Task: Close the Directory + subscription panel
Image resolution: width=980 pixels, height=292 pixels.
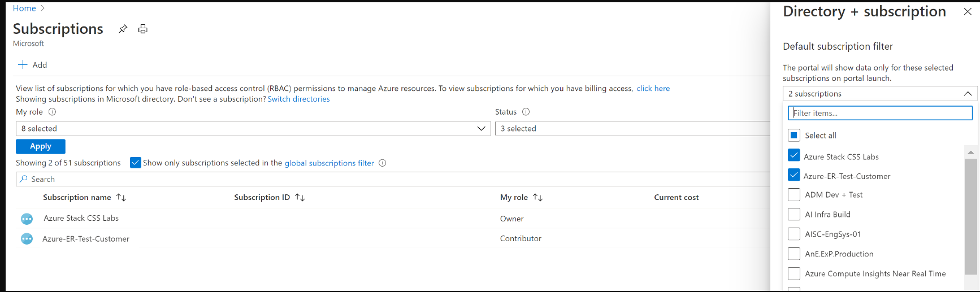Action: tap(968, 12)
